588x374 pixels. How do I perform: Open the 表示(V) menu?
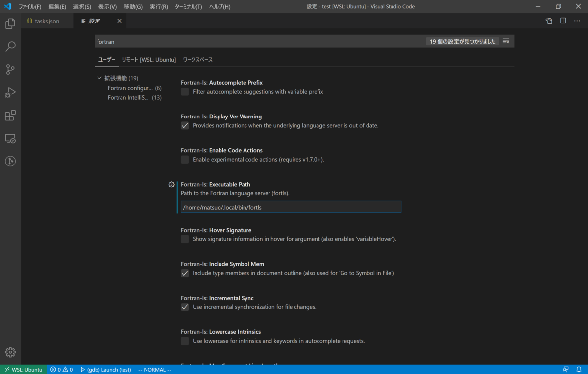tap(107, 7)
